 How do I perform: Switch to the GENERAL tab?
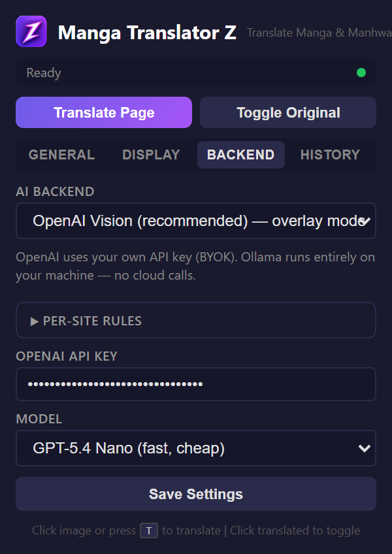(x=61, y=155)
